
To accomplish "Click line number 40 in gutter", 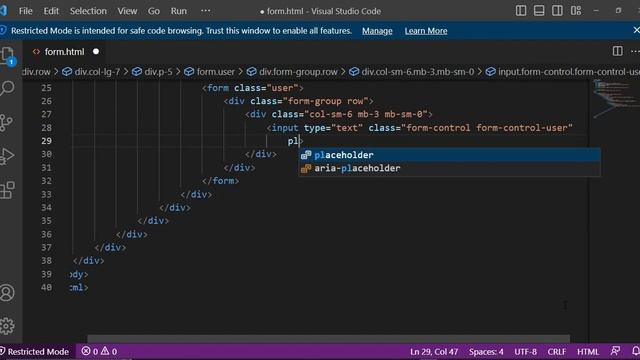I will tap(47, 287).
